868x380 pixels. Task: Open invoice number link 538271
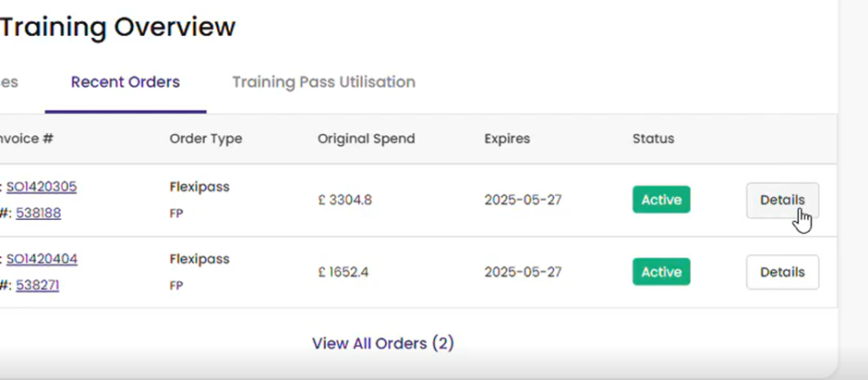click(38, 285)
